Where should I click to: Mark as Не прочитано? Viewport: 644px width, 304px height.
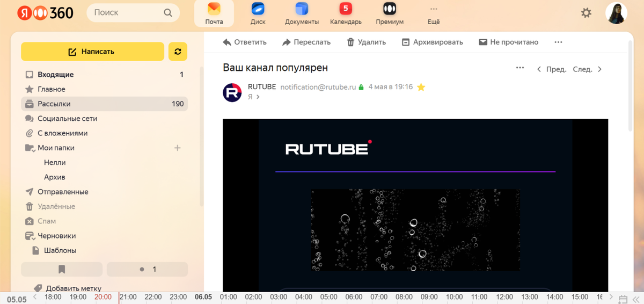tap(509, 42)
